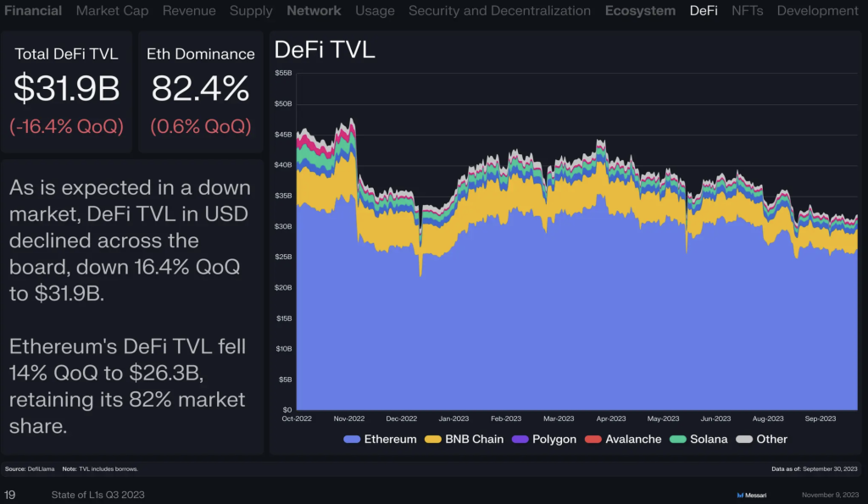Click the State of L1s Q3 2023 footer
The image size is (868, 504).
point(98,496)
